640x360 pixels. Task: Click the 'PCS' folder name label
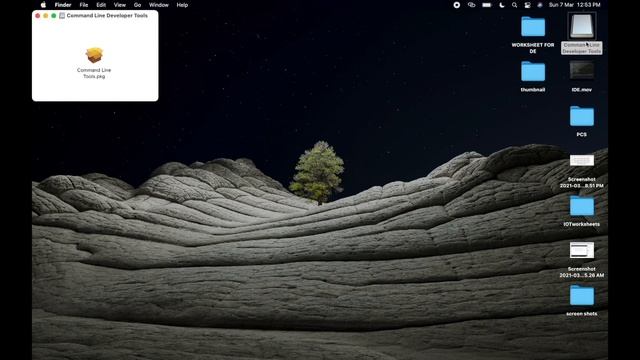pos(582,134)
